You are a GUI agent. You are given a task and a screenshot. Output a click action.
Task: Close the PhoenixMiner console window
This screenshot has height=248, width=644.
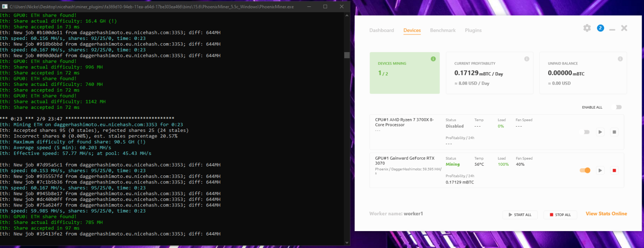(342, 6)
